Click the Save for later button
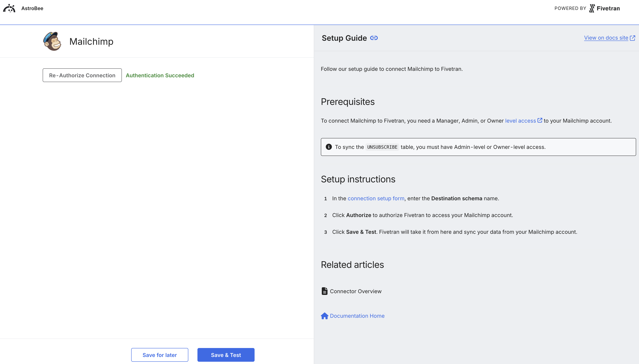The width and height of the screenshot is (639, 364). coord(160,355)
